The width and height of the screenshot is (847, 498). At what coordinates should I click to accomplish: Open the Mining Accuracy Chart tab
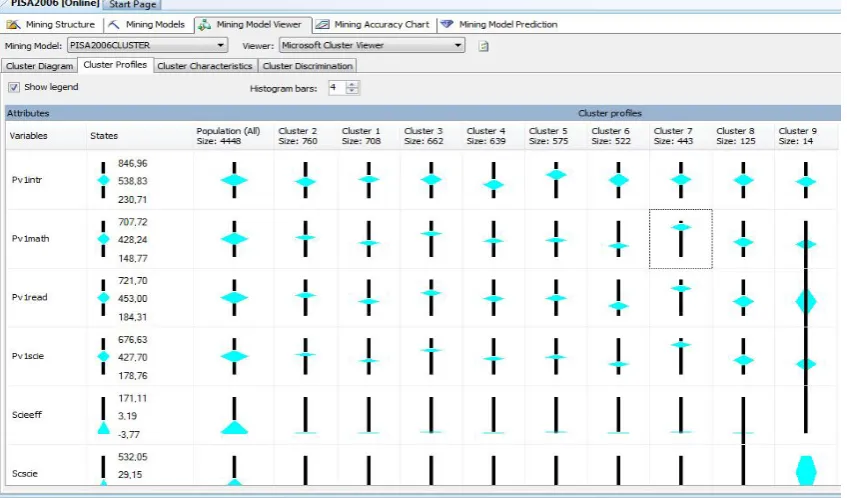tap(373, 24)
